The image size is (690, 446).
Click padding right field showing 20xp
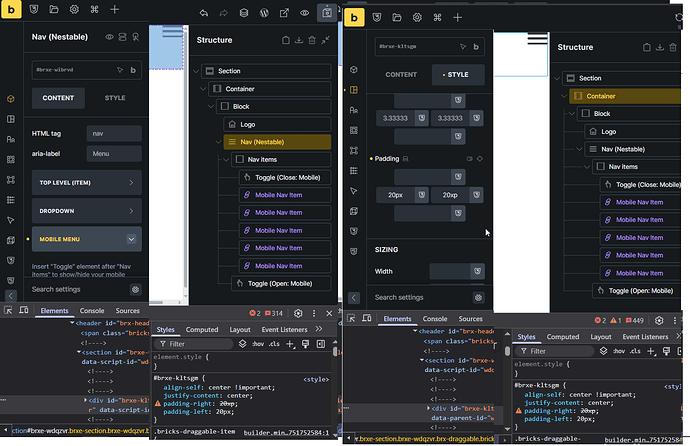click(x=450, y=195)
